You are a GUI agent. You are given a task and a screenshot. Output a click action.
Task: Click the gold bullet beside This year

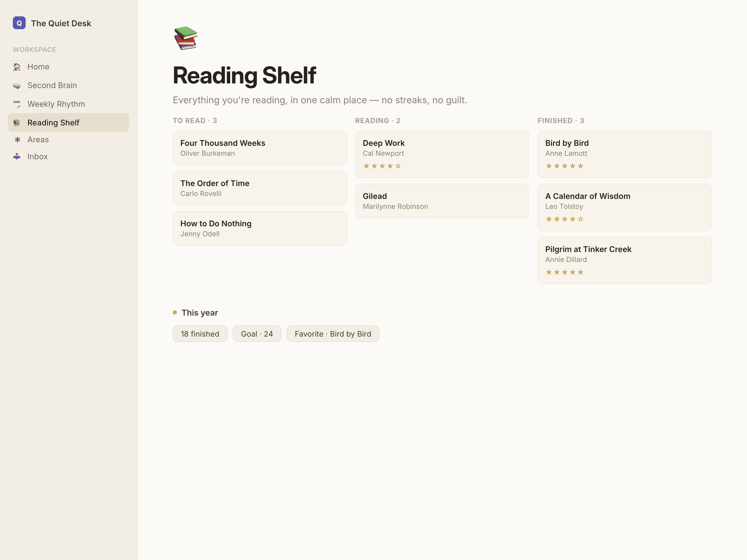tap(175, 312)
